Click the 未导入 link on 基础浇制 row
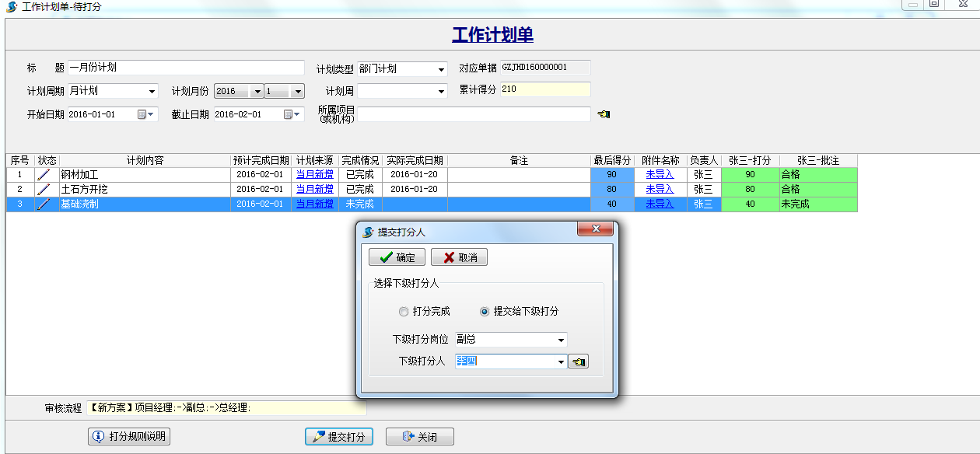980x454 pixels. (x=659, y=204)
